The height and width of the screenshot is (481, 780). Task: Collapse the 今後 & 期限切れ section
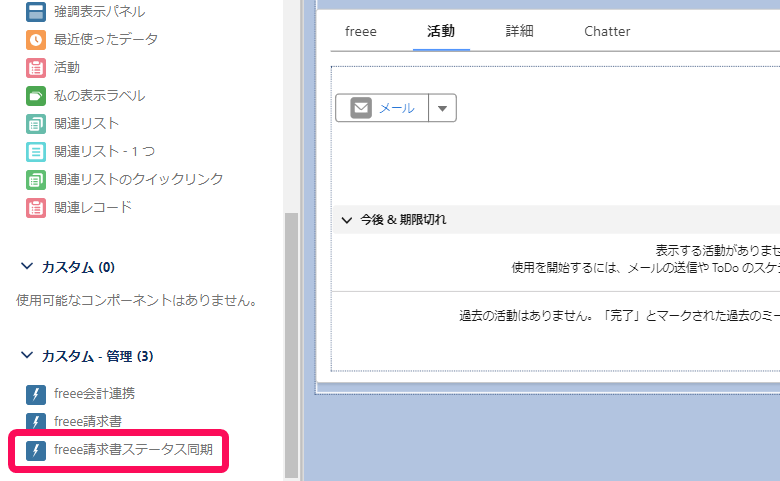point(347,220)
